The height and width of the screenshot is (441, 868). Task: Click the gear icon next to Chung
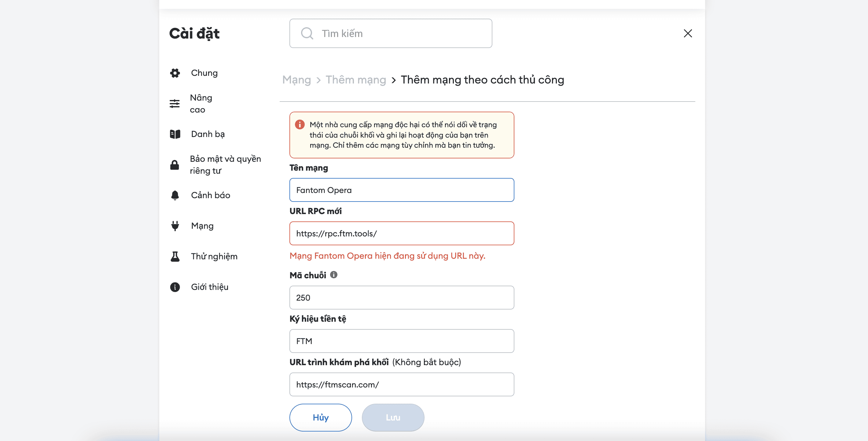[x=175, y=73]
